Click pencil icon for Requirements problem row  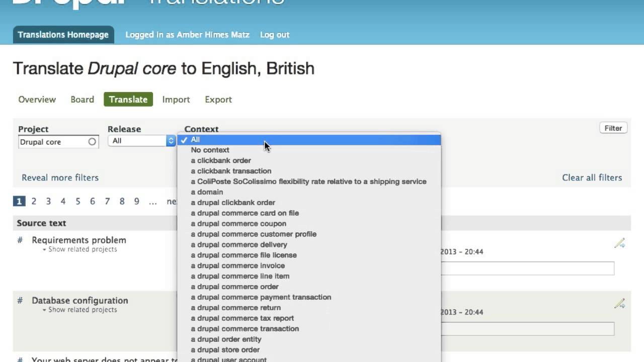pyautogui.click(x=619, y=243)
